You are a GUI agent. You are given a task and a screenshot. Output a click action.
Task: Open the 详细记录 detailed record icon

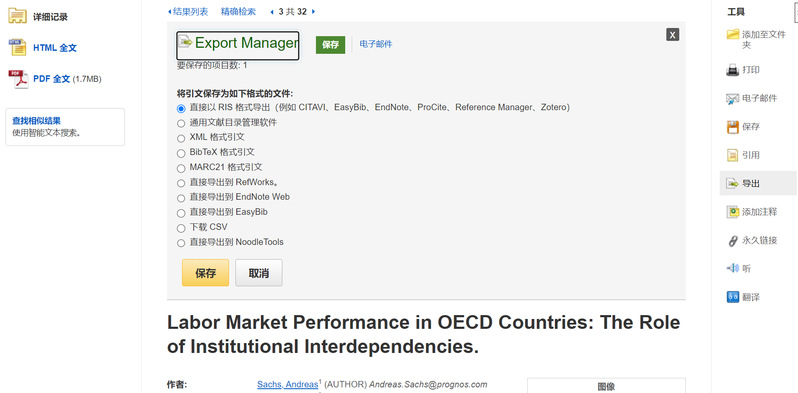coord(17,16)
